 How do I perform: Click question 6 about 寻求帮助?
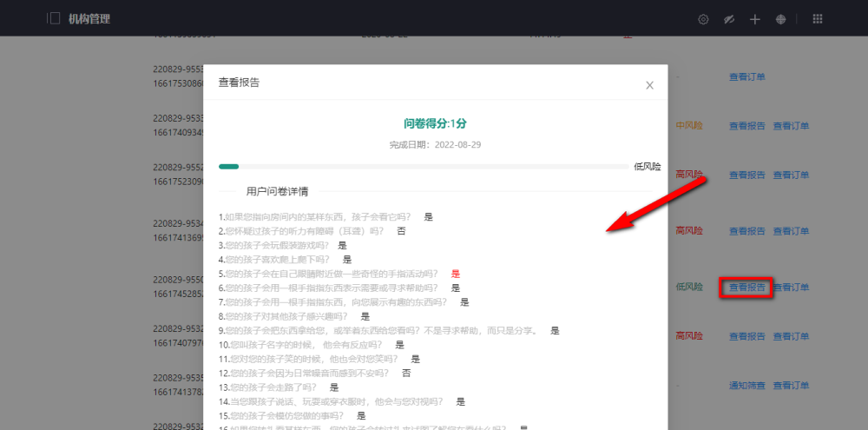point(329,288)
